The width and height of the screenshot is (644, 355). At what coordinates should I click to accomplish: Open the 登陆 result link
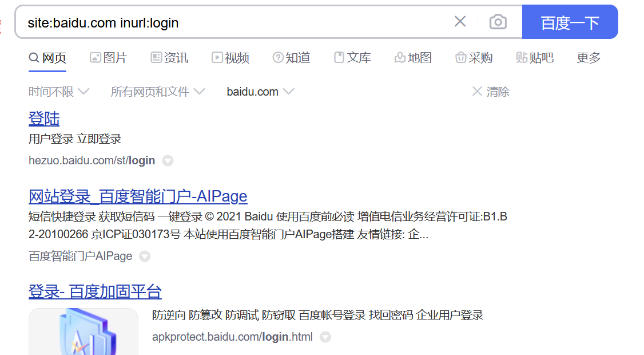tap(44, 119)
